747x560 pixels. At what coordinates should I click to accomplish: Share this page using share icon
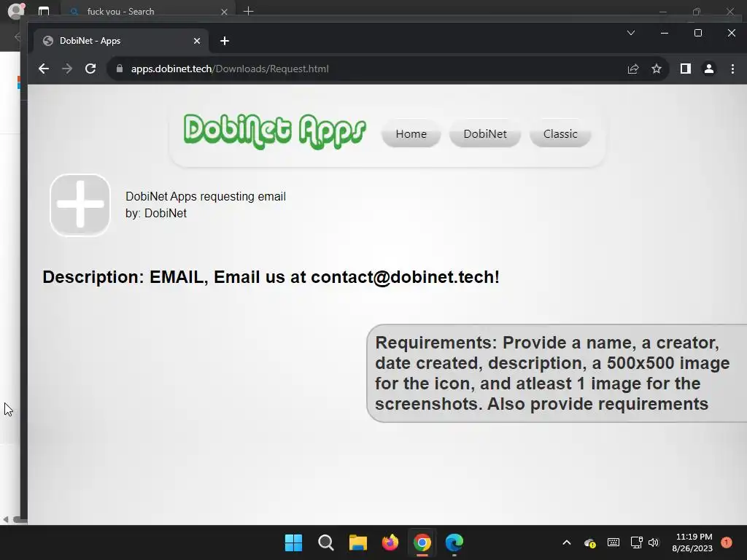point(633,69)
